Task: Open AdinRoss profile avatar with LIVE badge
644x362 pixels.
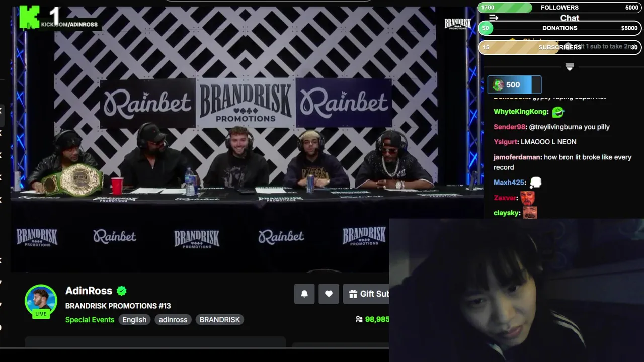Action: (41, 301)
